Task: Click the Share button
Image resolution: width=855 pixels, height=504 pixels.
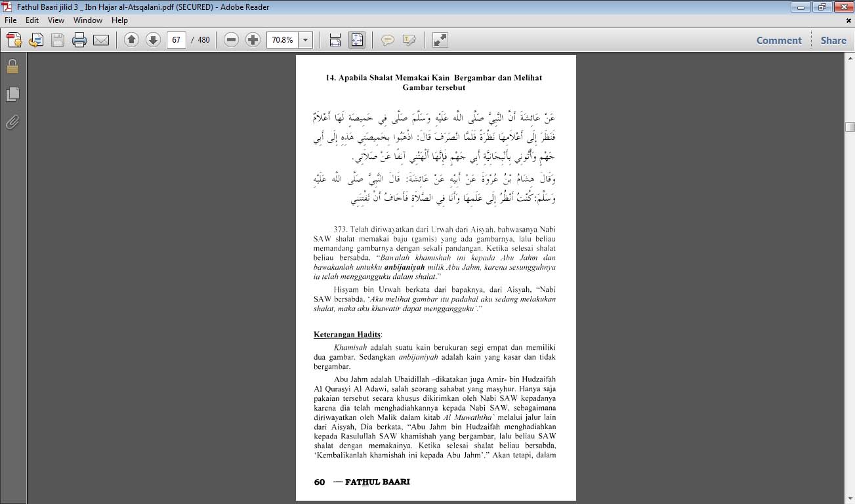Action: [x=833, y=40]
